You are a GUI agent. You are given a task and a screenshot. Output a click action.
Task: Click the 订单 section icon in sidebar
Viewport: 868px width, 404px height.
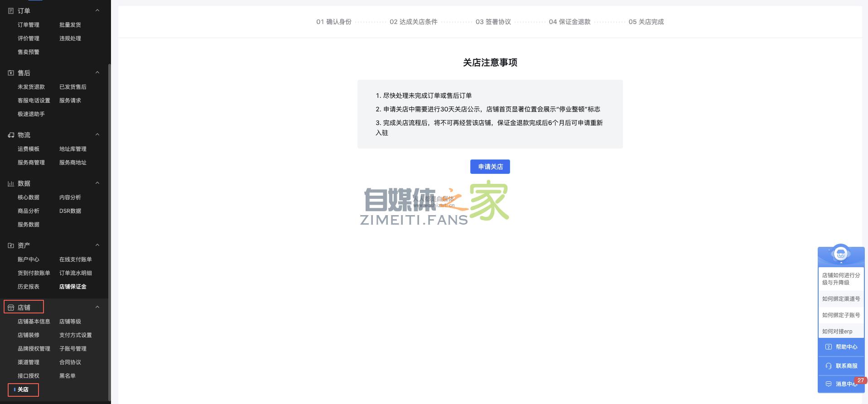tap(11, 11)
